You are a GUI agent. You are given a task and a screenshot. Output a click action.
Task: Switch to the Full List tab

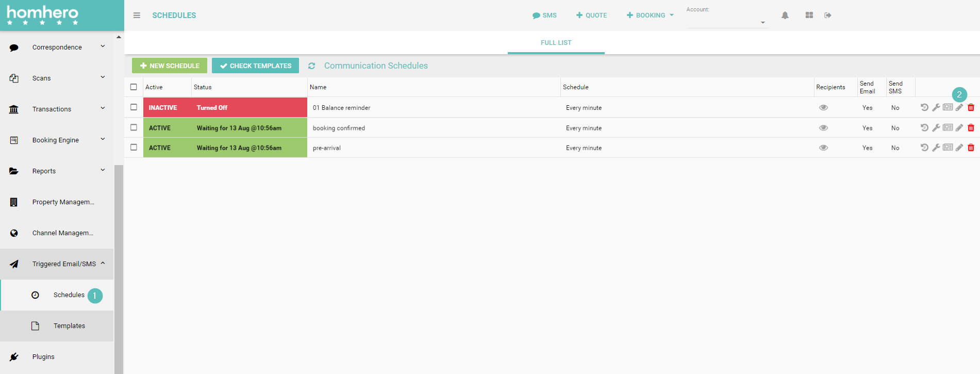point(556,43)
